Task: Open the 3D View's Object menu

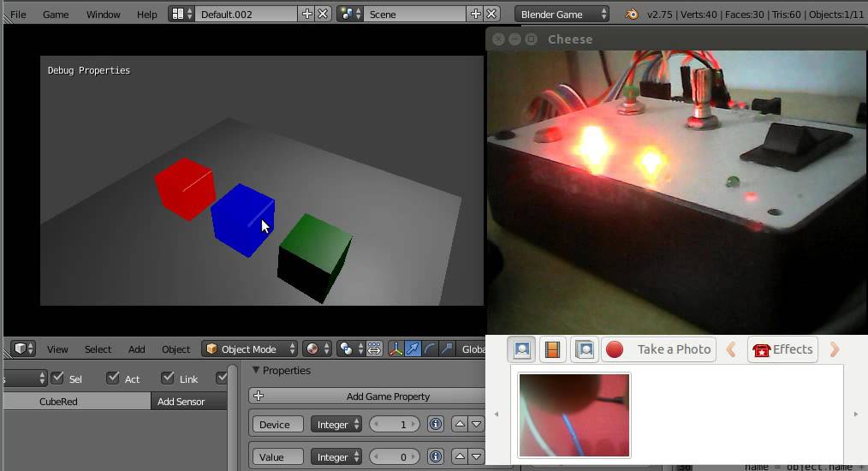Action: coord(175,349)
